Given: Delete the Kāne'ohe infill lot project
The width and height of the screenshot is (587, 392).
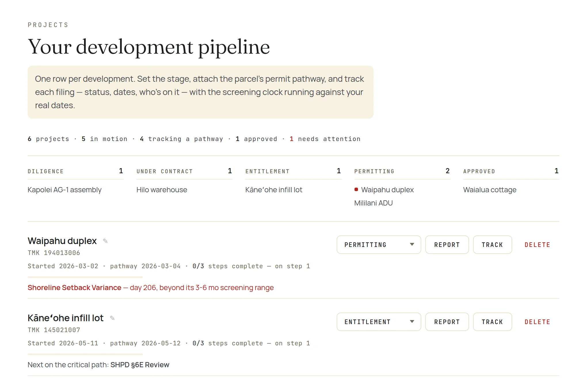Looking at the screenshot, I should tap(537, 322).
